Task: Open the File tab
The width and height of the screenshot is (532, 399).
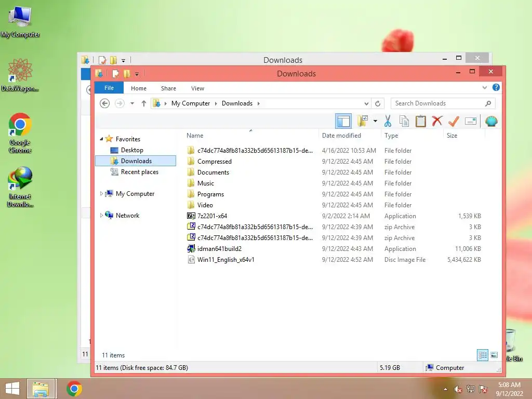Action: tap(109, 88)
